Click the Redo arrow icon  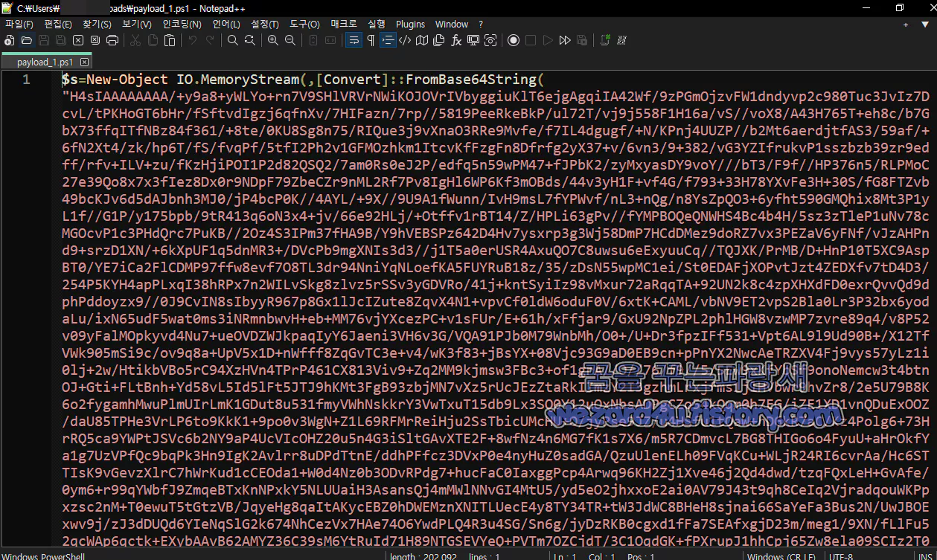tap(210, 40)
